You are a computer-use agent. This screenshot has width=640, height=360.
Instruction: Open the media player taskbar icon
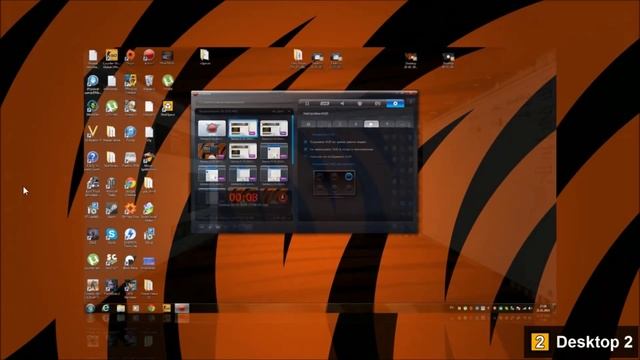coord(136,308)
